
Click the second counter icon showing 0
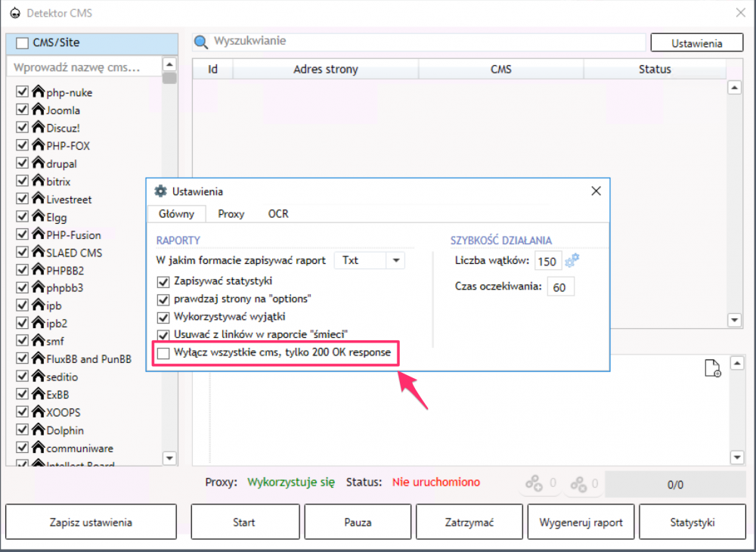(578, 483)
